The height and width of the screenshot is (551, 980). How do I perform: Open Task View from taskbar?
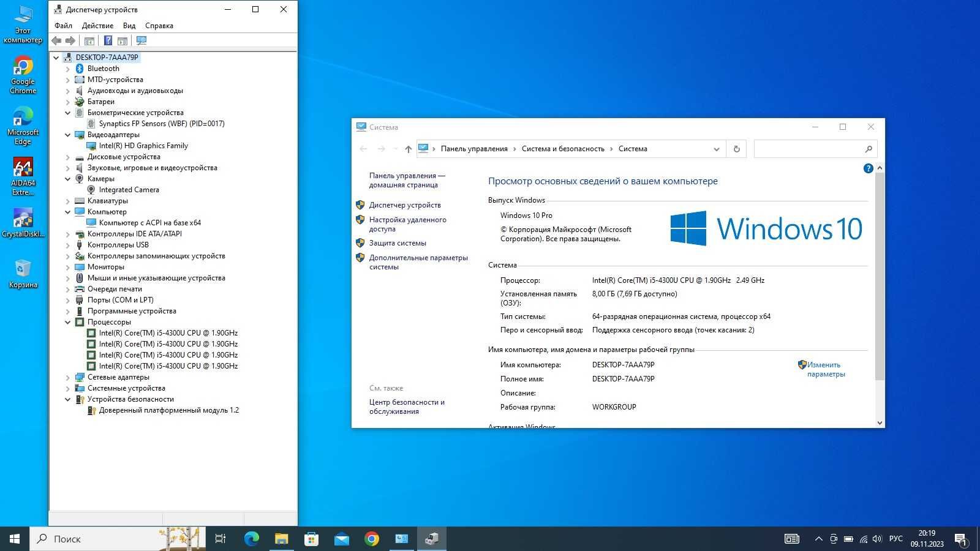(221, 539)
